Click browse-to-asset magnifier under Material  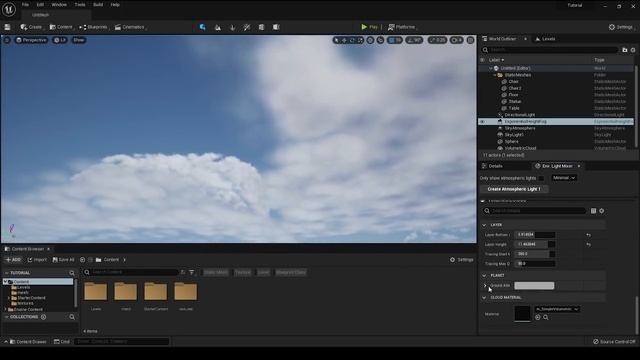point(546,317)
